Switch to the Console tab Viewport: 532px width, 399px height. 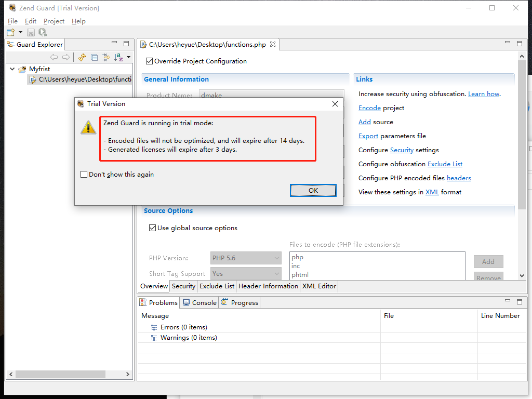(x=199, y=302)
